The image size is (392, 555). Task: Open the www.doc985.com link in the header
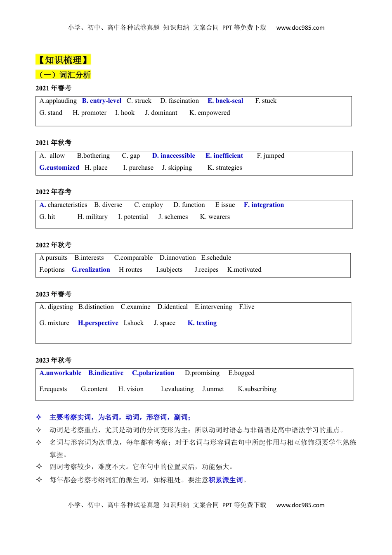[x=300, y=28]
